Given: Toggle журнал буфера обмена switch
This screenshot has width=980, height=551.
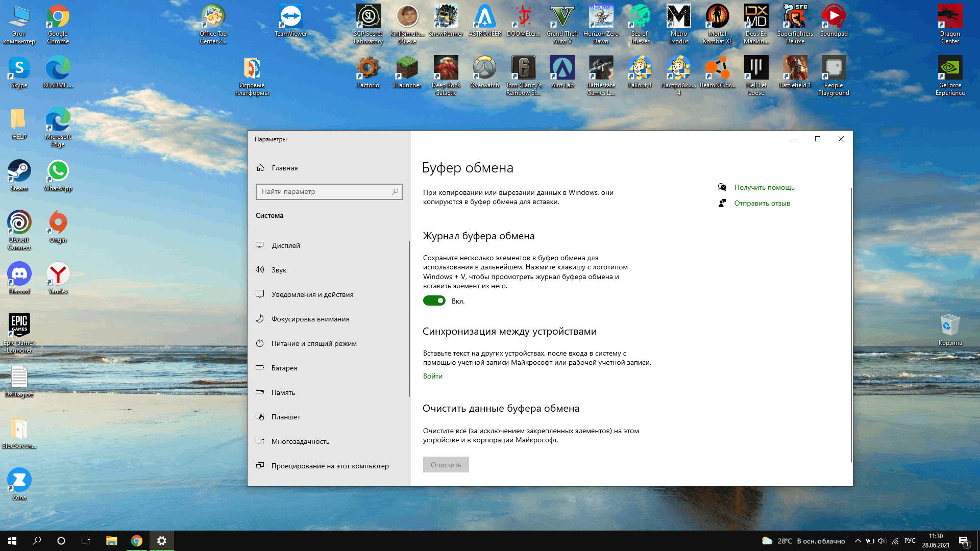Looking at the screenshot, I should click(434, 300).
